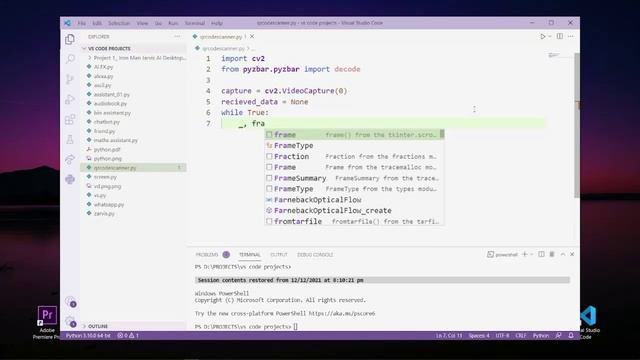This screenshot has height=360, width=640.
Task: Open editor More Actions ellipsis
Action: coord(571,36)
